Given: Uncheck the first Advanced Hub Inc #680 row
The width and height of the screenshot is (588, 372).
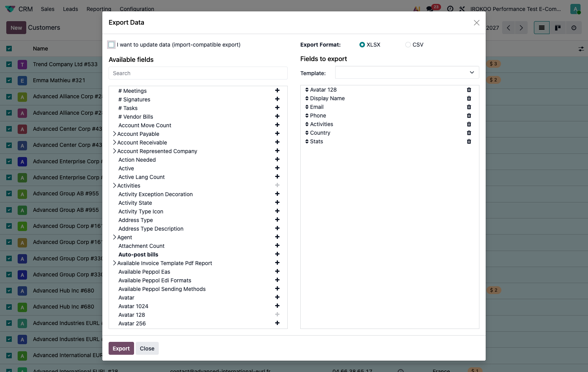Looking at the screenshot, I should click(9, 291).
